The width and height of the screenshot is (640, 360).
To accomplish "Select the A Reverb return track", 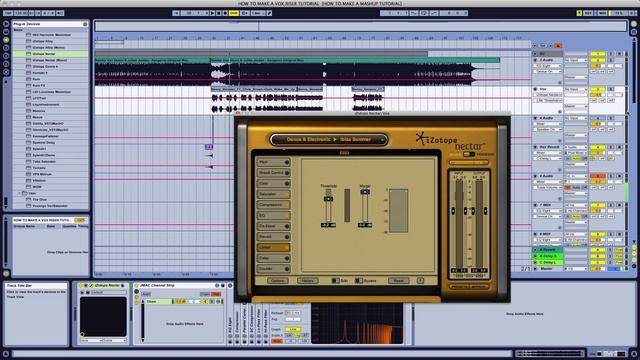I will pos(548,249).
